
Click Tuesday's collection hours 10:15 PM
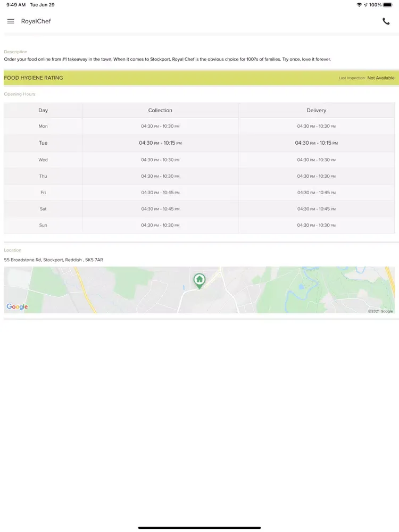pos(160,143)
